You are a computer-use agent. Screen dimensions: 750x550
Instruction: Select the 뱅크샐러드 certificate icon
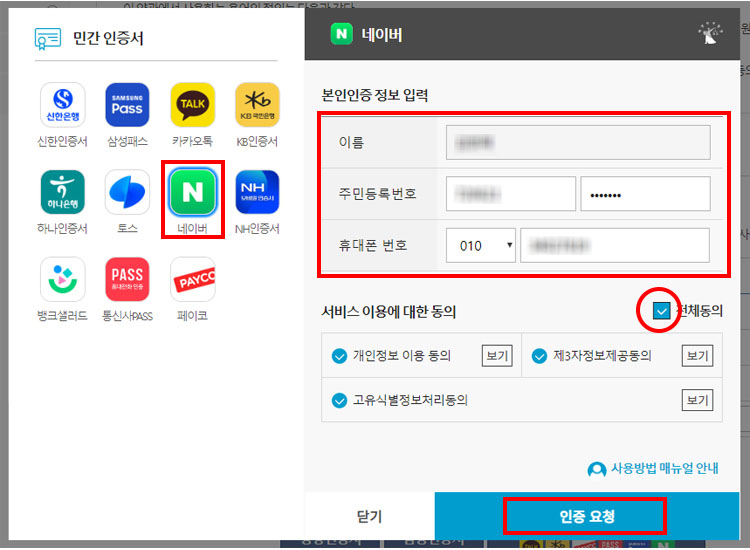[63, 279]
